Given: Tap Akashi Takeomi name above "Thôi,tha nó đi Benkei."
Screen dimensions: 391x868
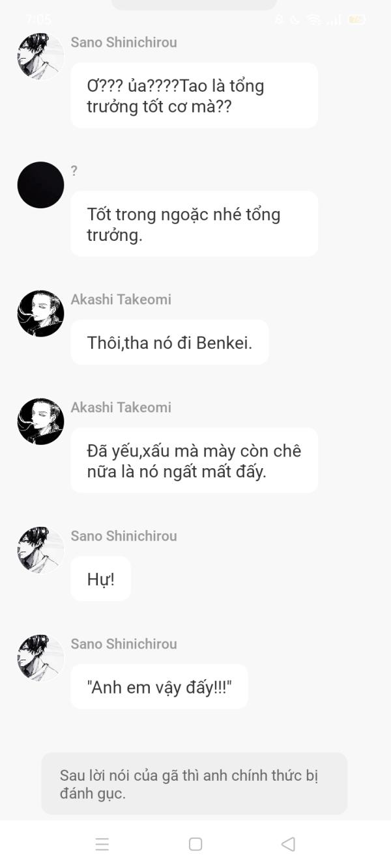Looking at the screenshot, I should tap(121, 300).
